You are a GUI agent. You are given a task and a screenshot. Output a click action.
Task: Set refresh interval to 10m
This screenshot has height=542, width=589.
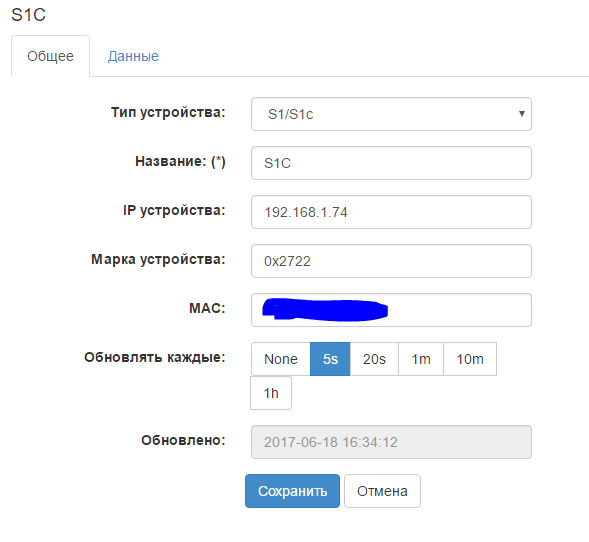tap(470, 359)
